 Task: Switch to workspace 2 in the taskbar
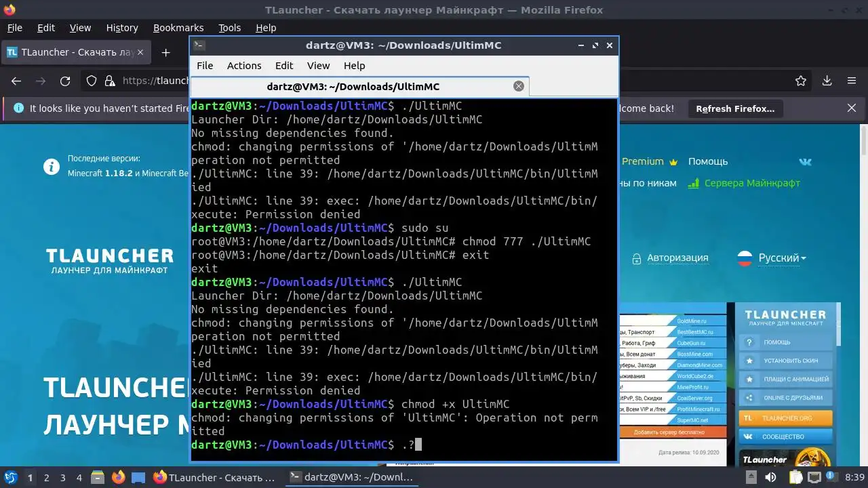(47, 478)
